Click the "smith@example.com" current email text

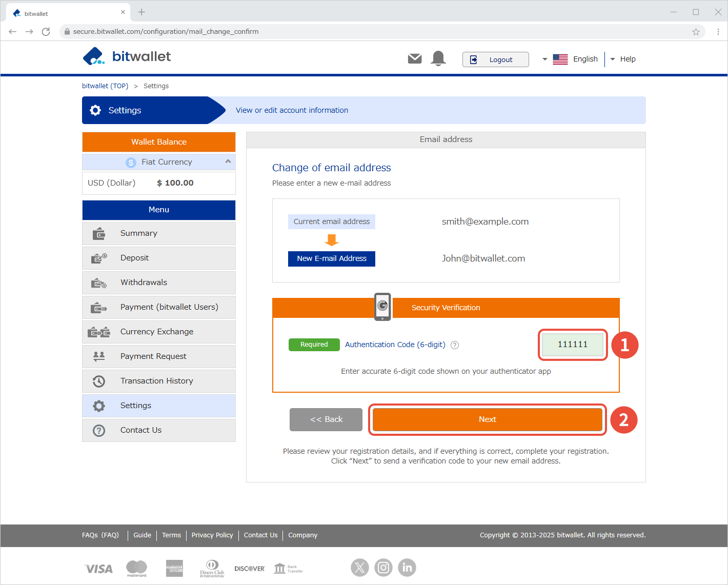485,221
